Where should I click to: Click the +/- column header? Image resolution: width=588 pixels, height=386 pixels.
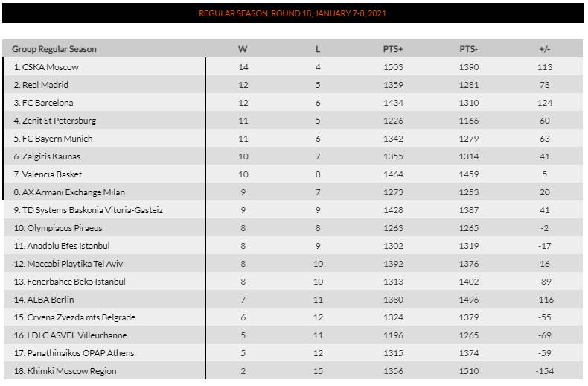[x=544, y=49]
